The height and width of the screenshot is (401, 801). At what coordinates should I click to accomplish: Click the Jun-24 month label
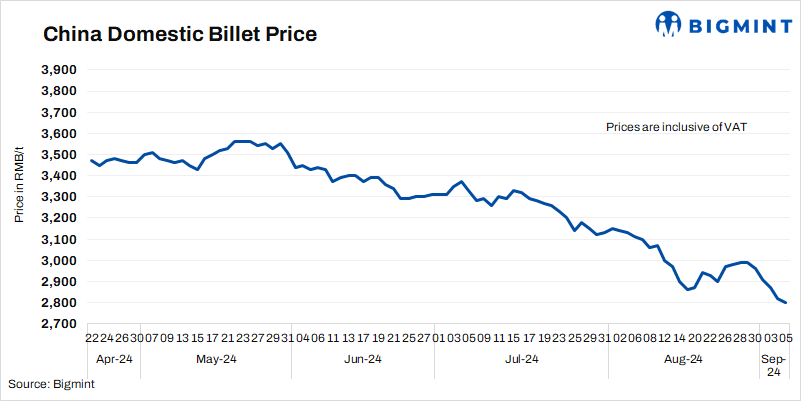(362, 358)
